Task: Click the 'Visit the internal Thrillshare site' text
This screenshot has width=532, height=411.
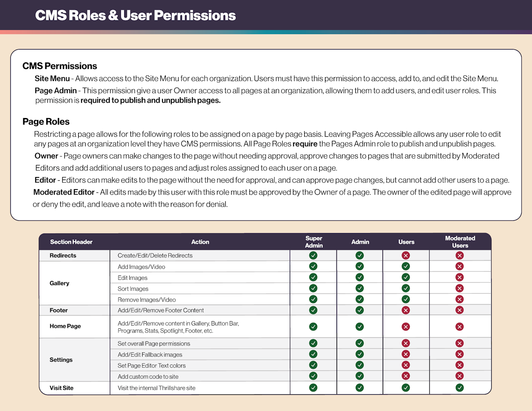Action: coord(156,388)
